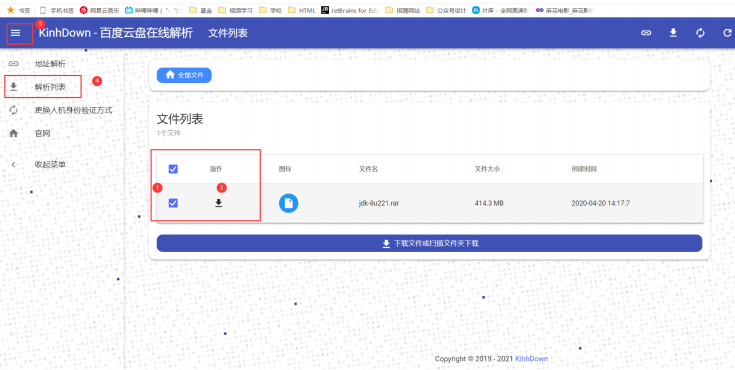
Task: Click the 文件大小 column header
Action: (487, 169)
